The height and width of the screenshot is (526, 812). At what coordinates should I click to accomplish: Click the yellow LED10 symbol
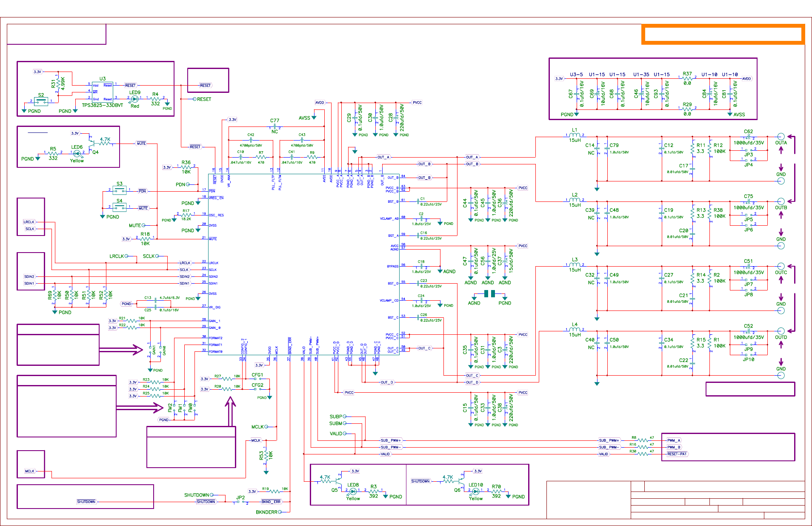tap(476, 492)
